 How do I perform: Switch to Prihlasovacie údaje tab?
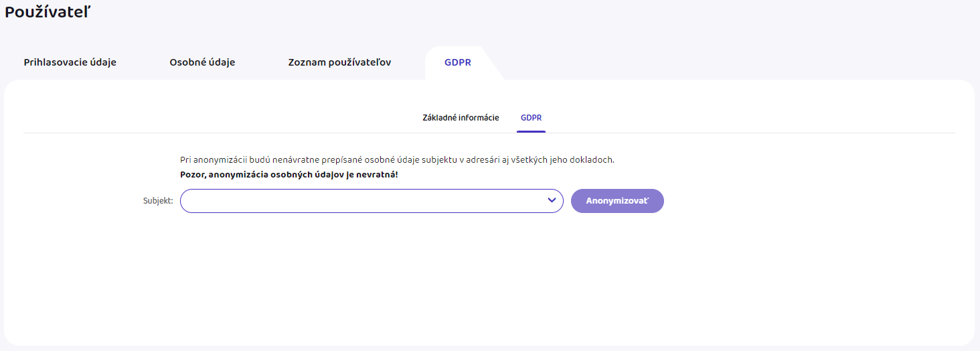coord(70,62)
